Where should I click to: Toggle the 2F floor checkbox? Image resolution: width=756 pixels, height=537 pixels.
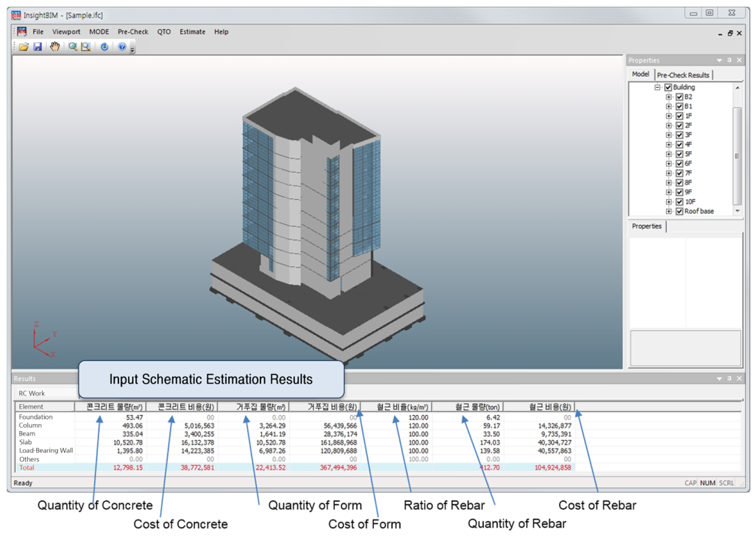point(679,125)
